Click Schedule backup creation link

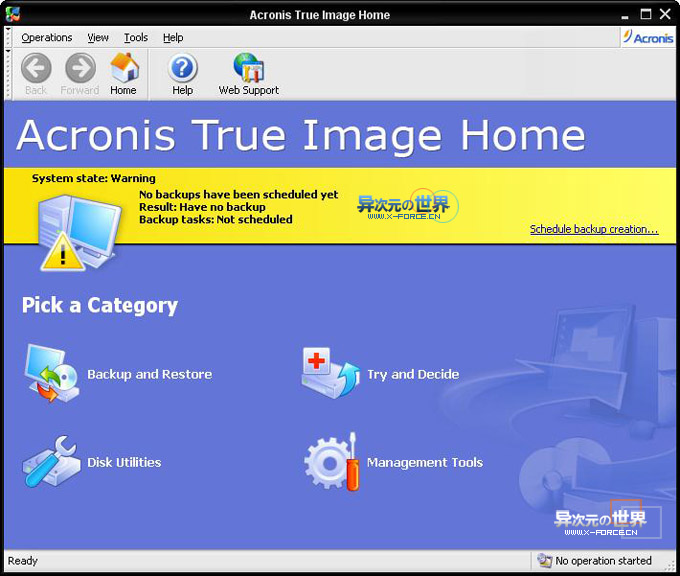[x=593, y=229]
